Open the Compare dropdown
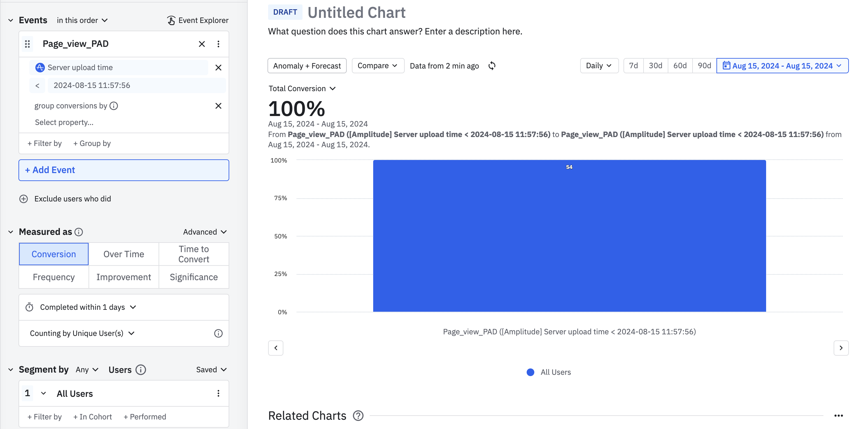Screen dimensions: 868x429 [x=377, y=66]
